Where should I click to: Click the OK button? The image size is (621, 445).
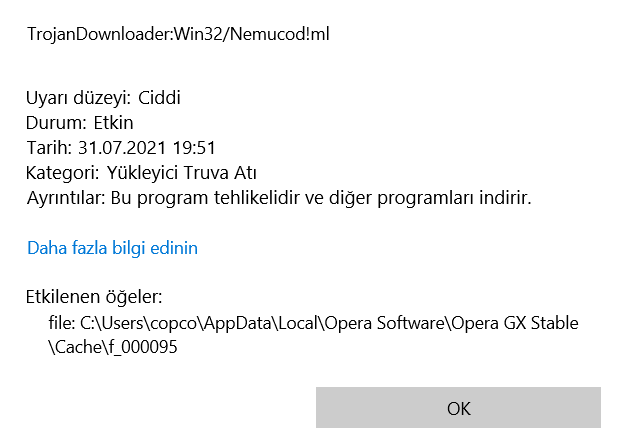[458, 408]
